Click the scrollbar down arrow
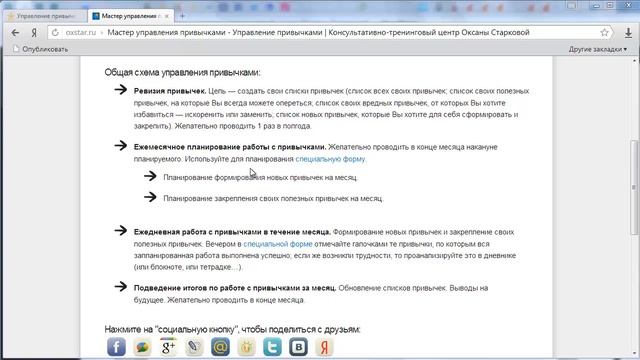 click(x=634, y=353)
